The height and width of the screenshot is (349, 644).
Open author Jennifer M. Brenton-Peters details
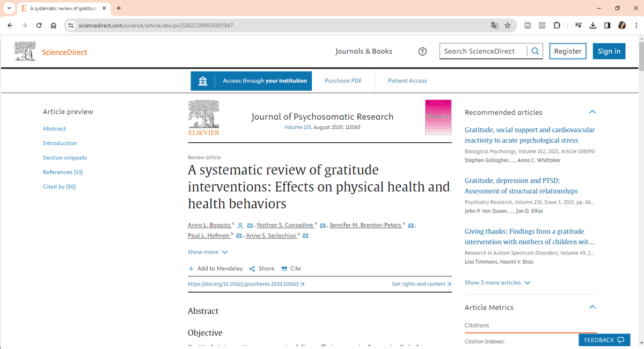click(x=365, y=225)
